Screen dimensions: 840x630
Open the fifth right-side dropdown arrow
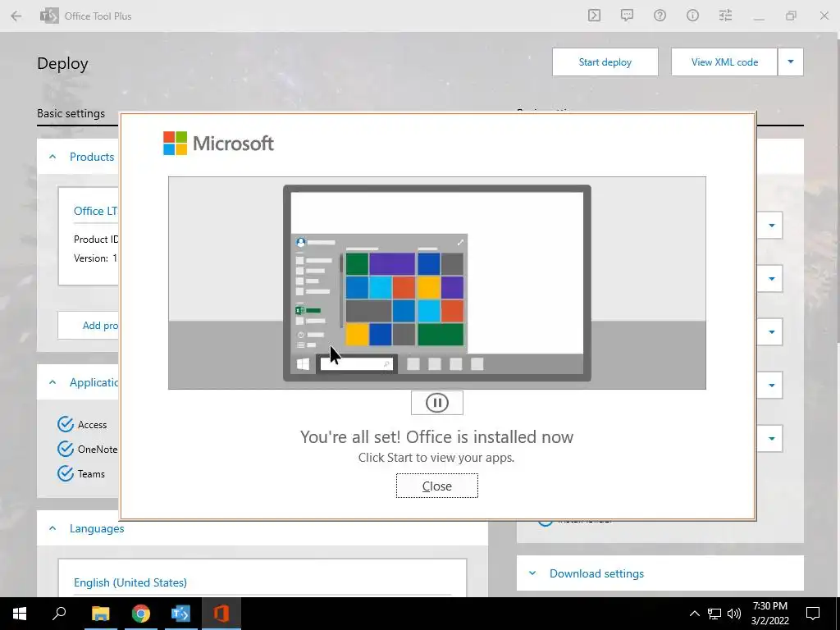pos(771,438)
